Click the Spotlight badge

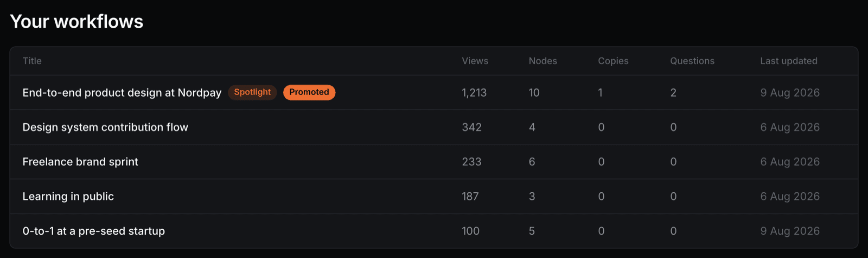point(252,92)
